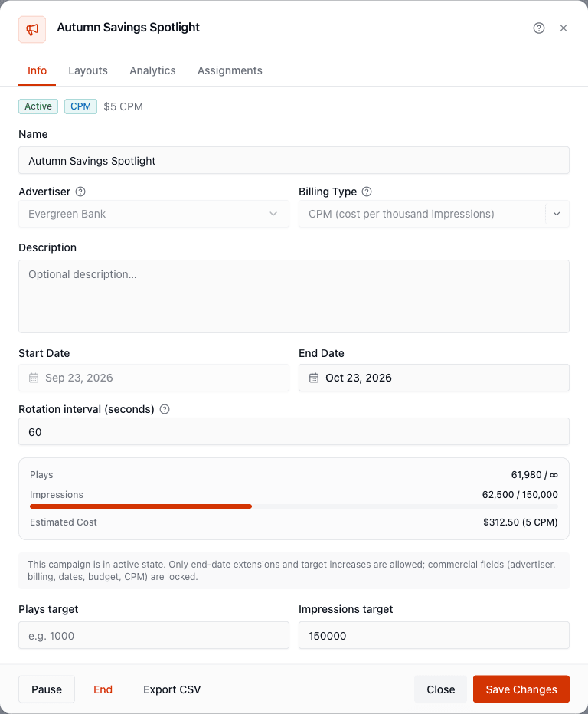This screenshot has height=714, width=588.
Task: Click the Start Date field Sep 23, 2026
Action: coord(154,378)
